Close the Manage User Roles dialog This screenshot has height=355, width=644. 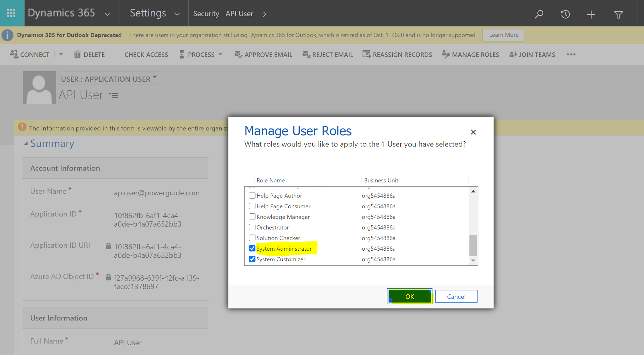click(x=473, y=132)
